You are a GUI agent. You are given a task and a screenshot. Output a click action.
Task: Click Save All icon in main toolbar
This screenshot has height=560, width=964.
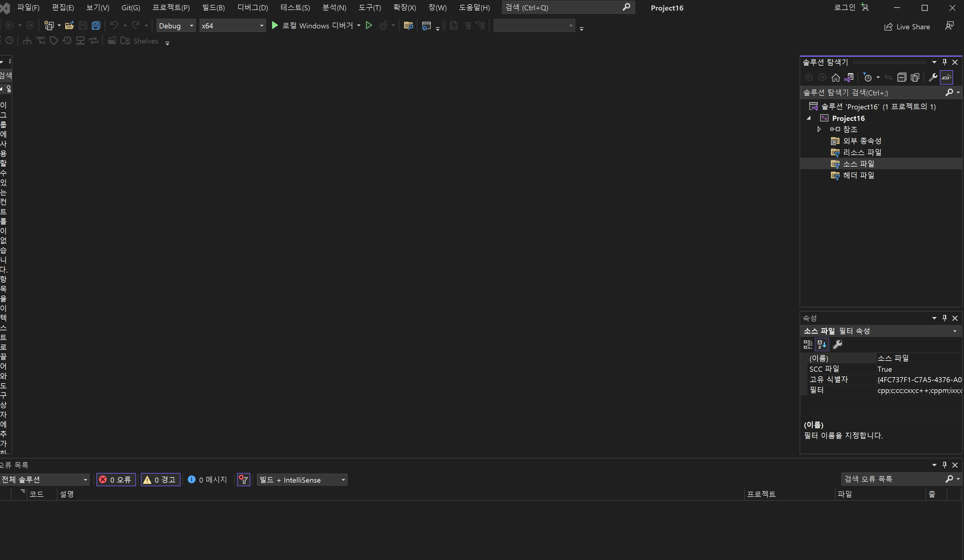point(96,26)
